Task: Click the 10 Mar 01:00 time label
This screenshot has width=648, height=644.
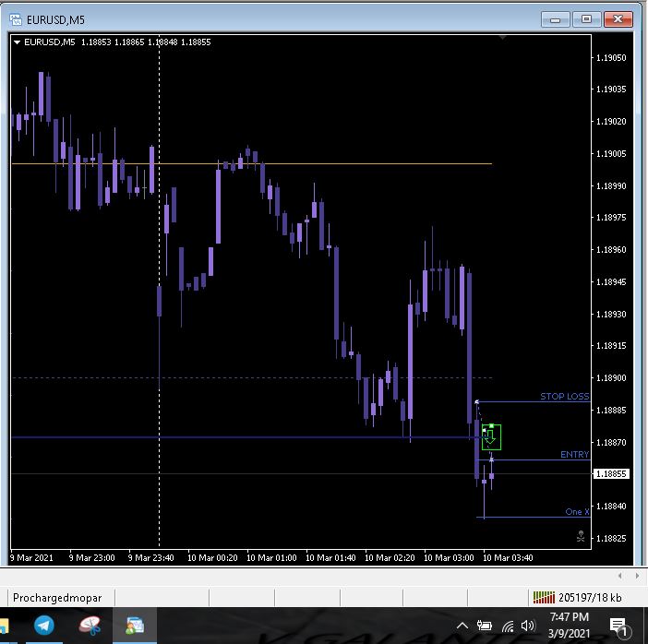Action: click(271, 557)
